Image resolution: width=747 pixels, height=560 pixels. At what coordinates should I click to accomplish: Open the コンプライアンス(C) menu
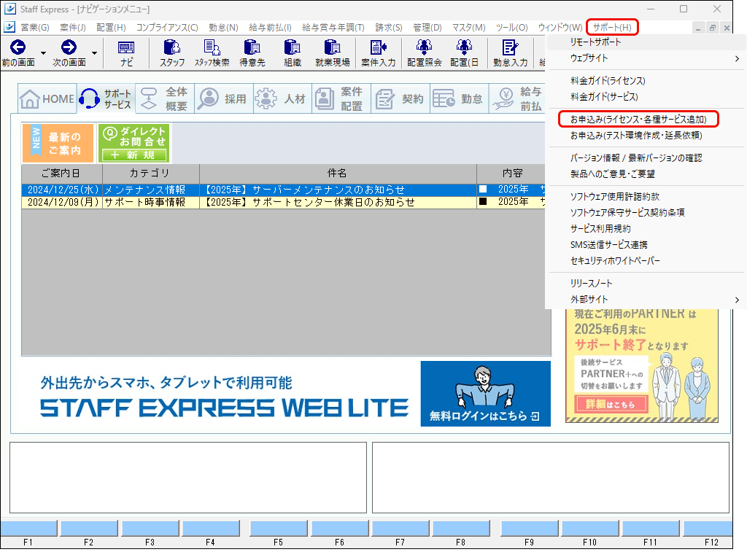(x=167, y=27)
